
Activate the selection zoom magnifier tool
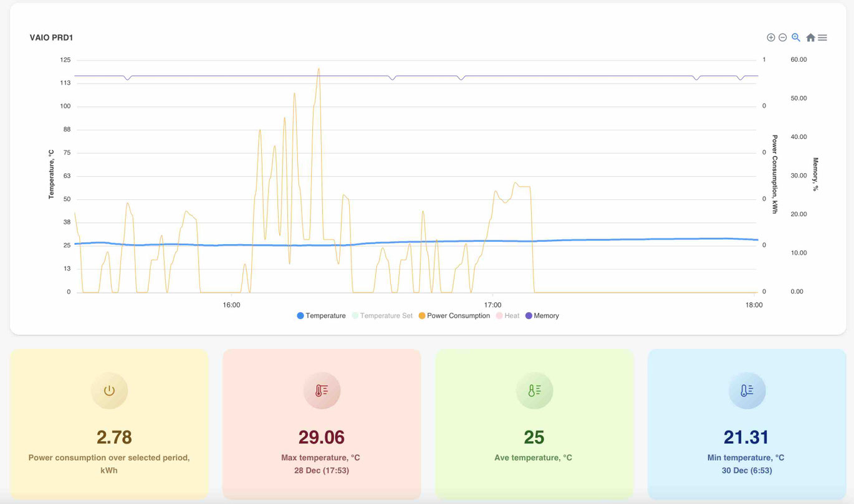point(795,37)
